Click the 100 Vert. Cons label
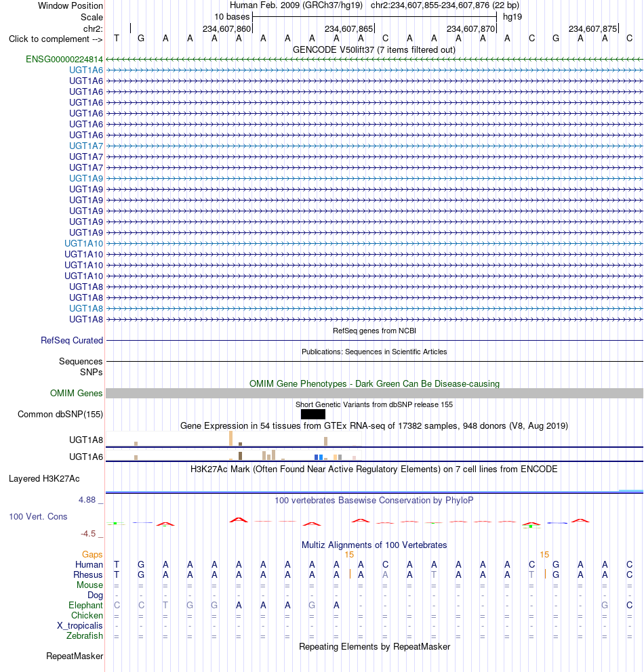 pos(38,516)
